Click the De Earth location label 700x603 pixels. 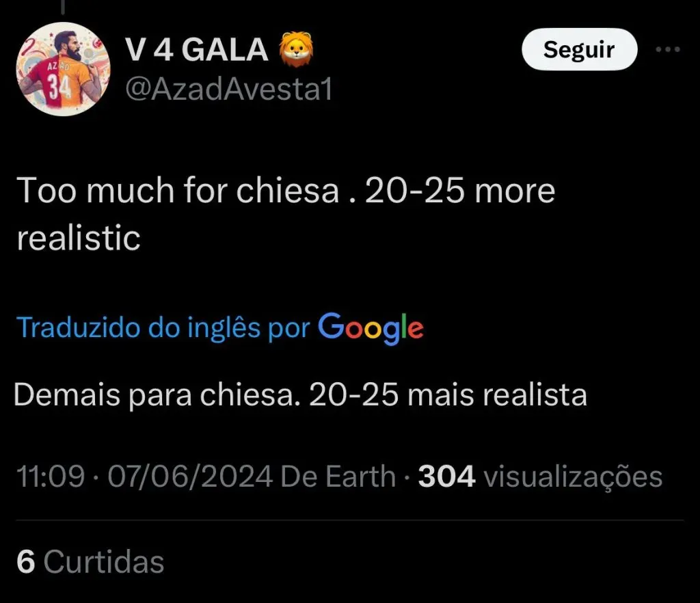pyautogui.click(x=338, y=477)
